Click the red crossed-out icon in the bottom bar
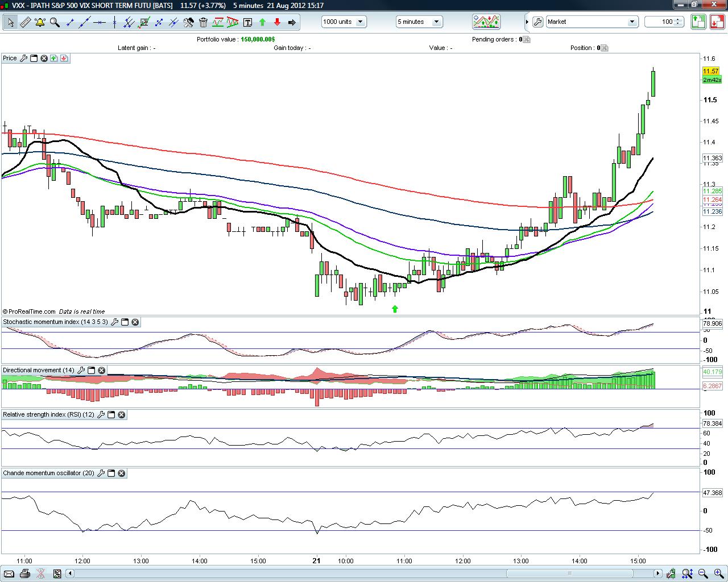The width and height of the screenshot is (728, 582). (x=40, y=573)
